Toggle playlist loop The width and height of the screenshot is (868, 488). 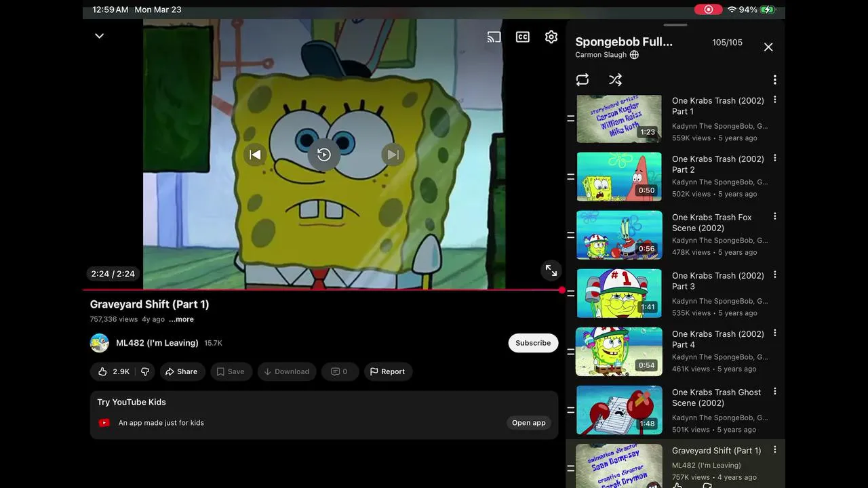pyautogui.click(x=583, y=80)
